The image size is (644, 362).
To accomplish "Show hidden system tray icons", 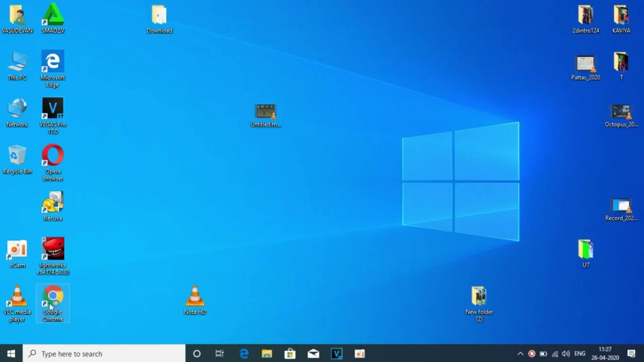I will coord(520,353).
